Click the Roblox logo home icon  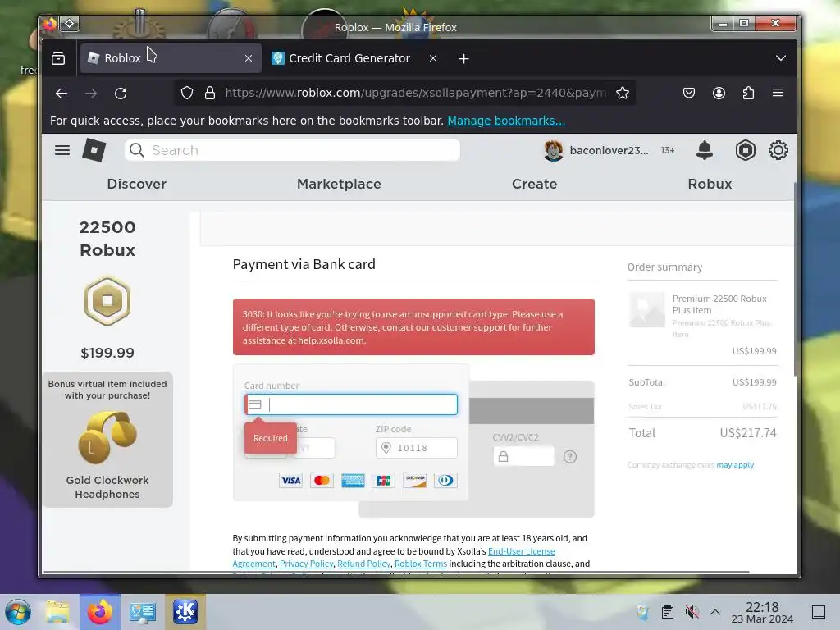pyautogui.click(x=94, y=150)
